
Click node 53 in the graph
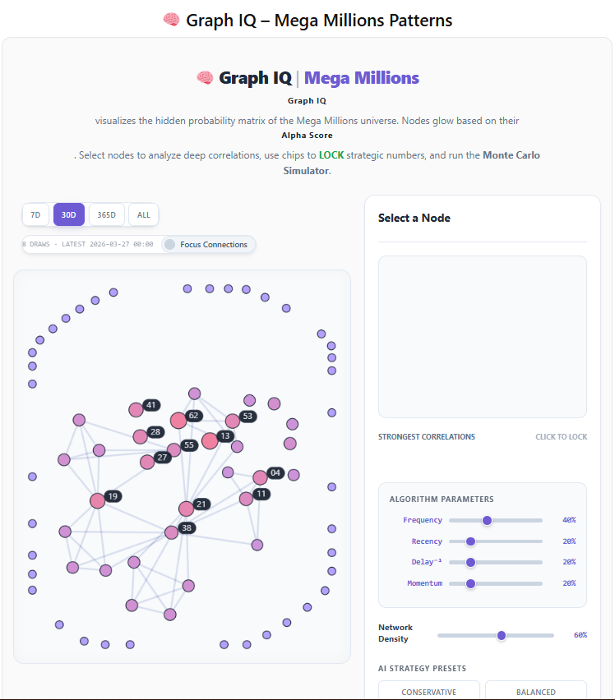coord(232,421)
